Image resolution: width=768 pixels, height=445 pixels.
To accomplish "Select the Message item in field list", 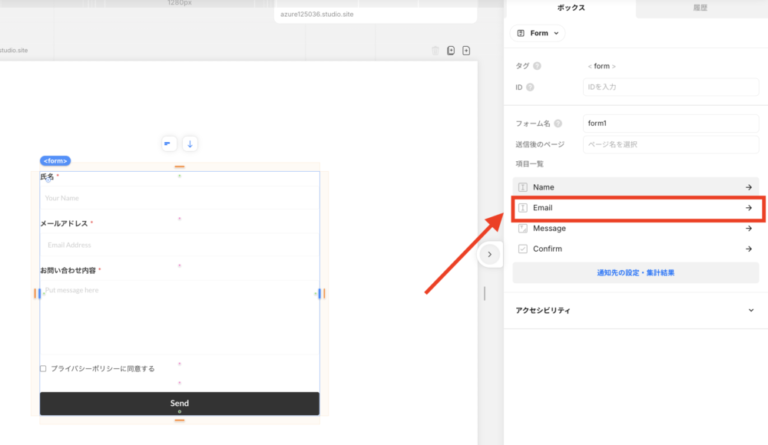I will [x=635, y=228].
